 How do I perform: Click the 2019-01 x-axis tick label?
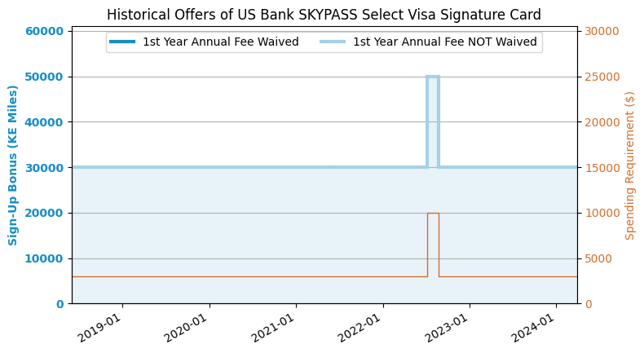pos(98,328)
